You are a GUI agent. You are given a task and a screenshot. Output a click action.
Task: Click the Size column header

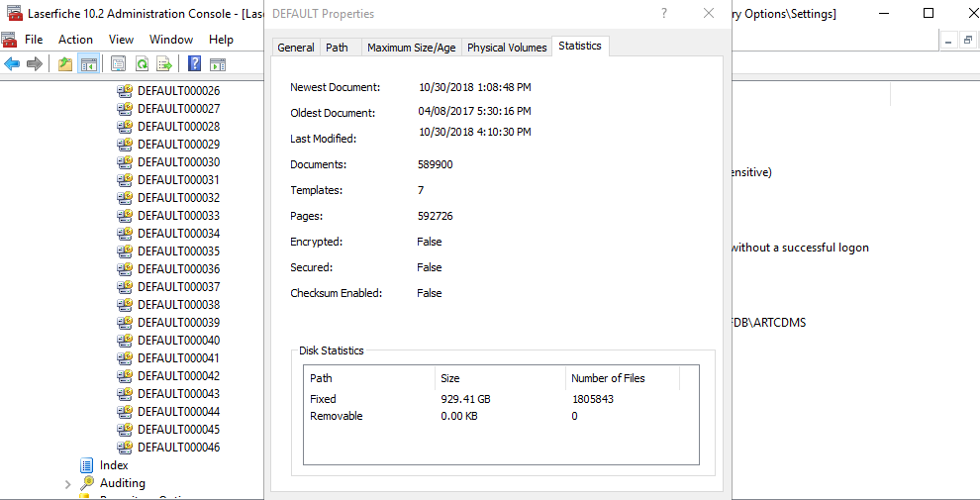450,378
